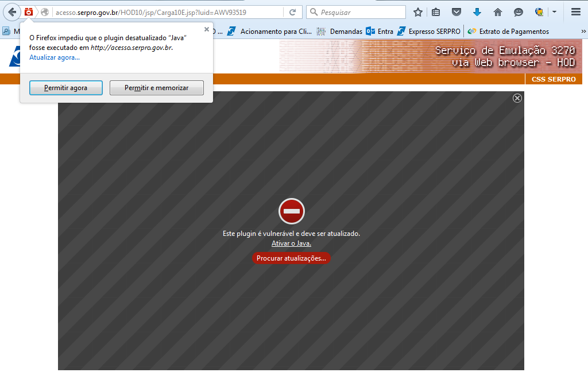This screenshot has height=388, width=588.
Task: Click the Atualizar agora link
Action: [x=55, y=57]
